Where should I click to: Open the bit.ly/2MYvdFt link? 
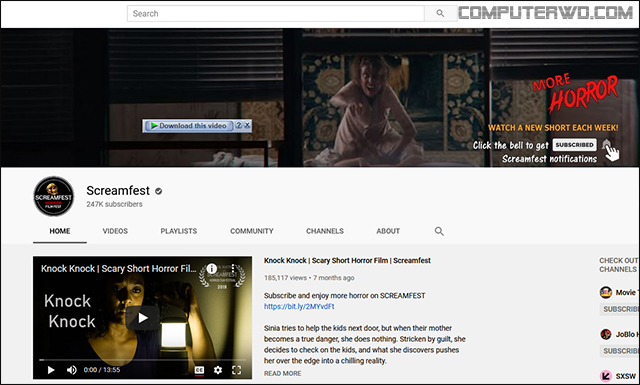[299, 307]
